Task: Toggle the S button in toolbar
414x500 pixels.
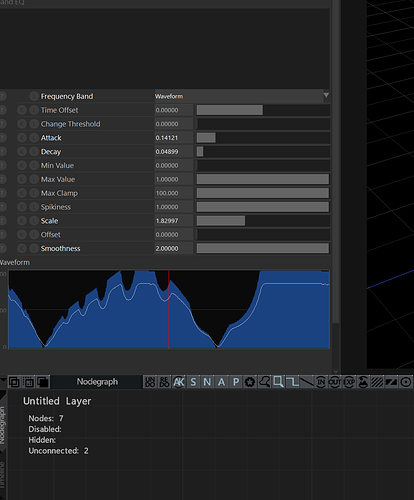Action: pos(193,382)
